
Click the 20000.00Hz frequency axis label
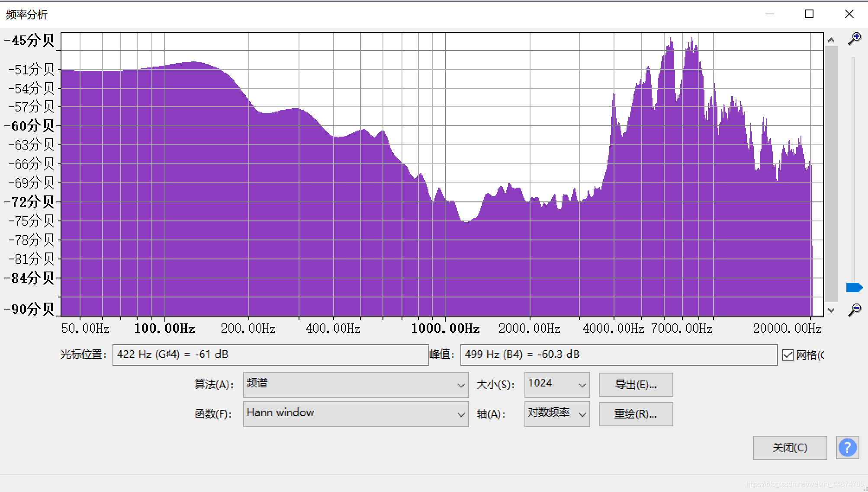pyautogui.click(x=787, y=329)
